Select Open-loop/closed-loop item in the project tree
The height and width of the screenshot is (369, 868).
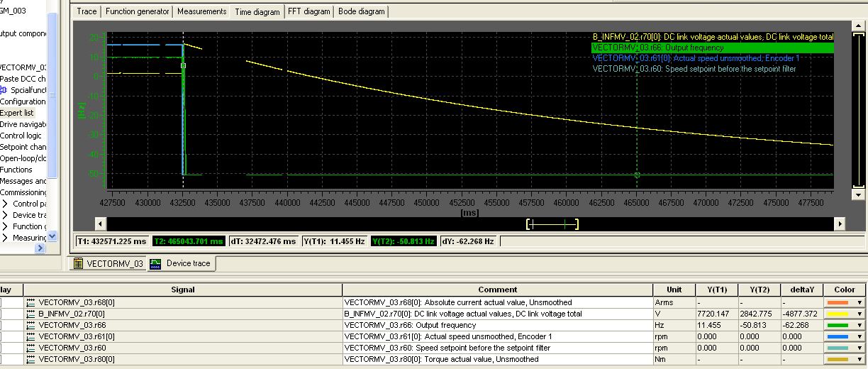pos(23,158)
